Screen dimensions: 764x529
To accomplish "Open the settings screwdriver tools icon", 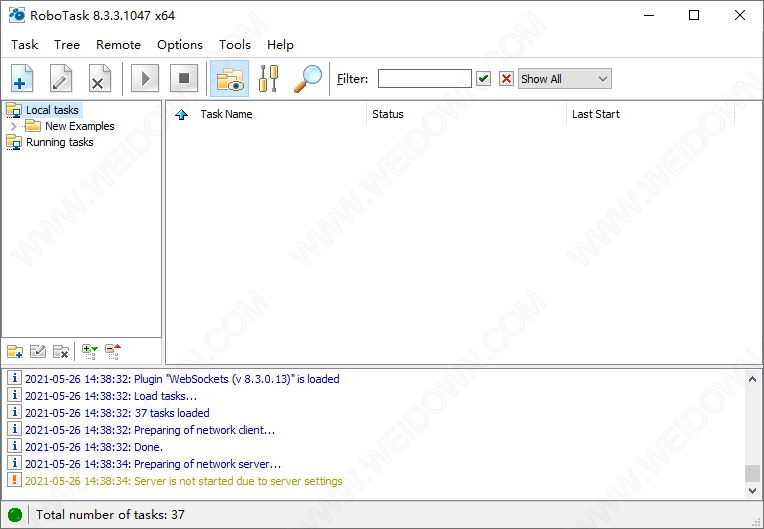I will 268,78.
